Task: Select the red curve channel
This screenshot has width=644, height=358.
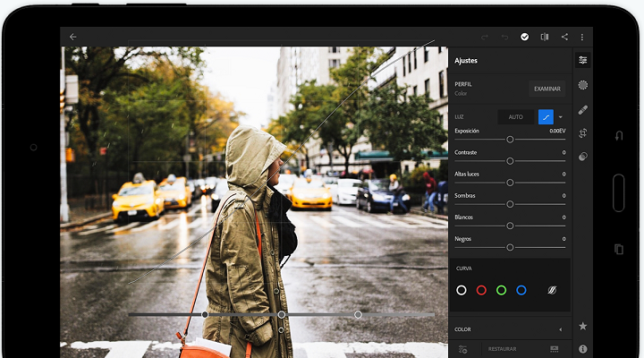Action: tap(481, 290)
